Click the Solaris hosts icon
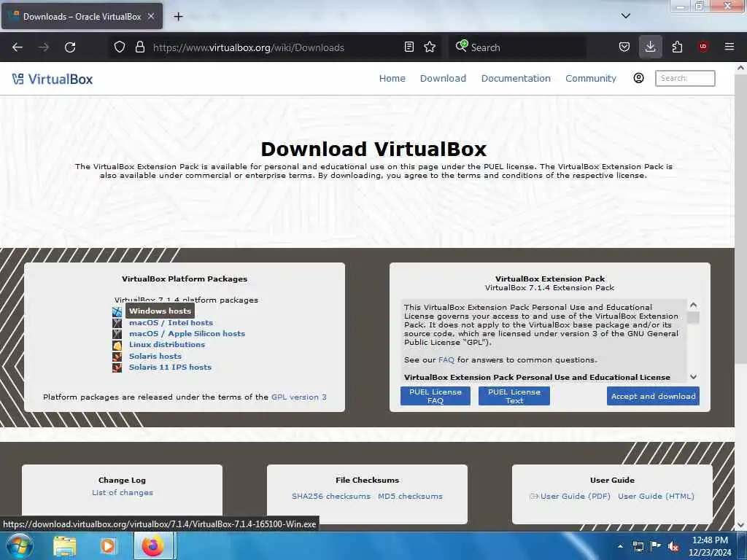This screenshot has width=747, height=560. coord(117,356)
